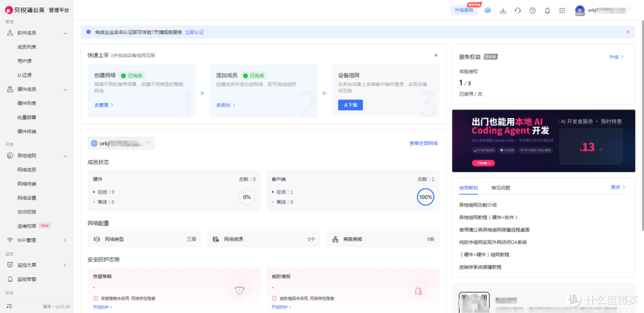
Task: Click the 贝锐蒲公英 logo
Action: point(24,10)
